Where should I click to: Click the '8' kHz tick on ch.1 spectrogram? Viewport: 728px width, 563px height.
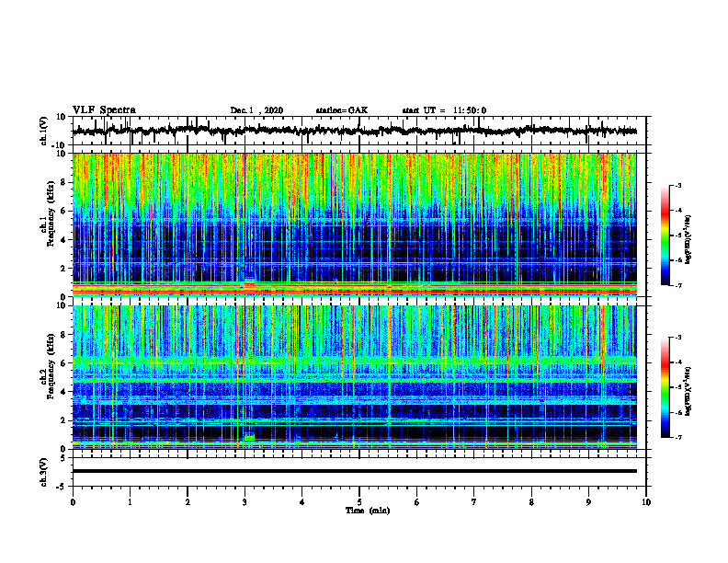click(x=63, y=182)
